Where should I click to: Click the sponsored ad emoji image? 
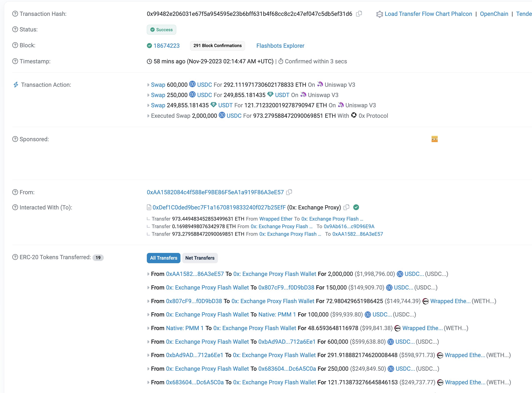(x=435, y=139)
